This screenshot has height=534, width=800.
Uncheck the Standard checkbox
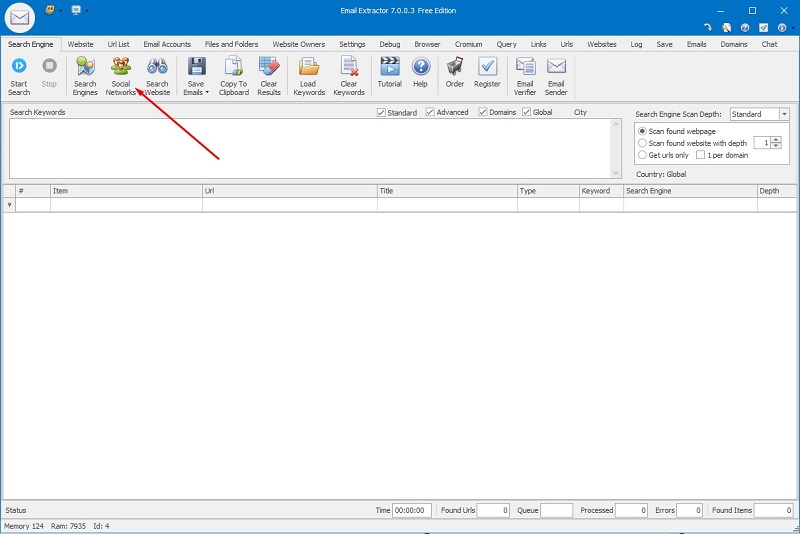pyautogui.click(x=382, y=113)
